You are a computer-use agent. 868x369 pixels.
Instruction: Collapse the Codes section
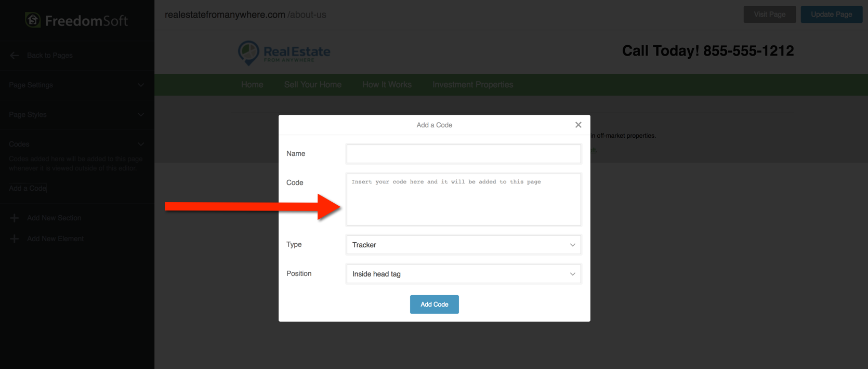pos(77,144)
